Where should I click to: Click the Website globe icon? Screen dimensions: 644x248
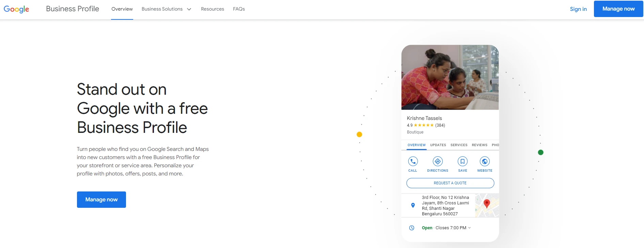click(485, 161)
